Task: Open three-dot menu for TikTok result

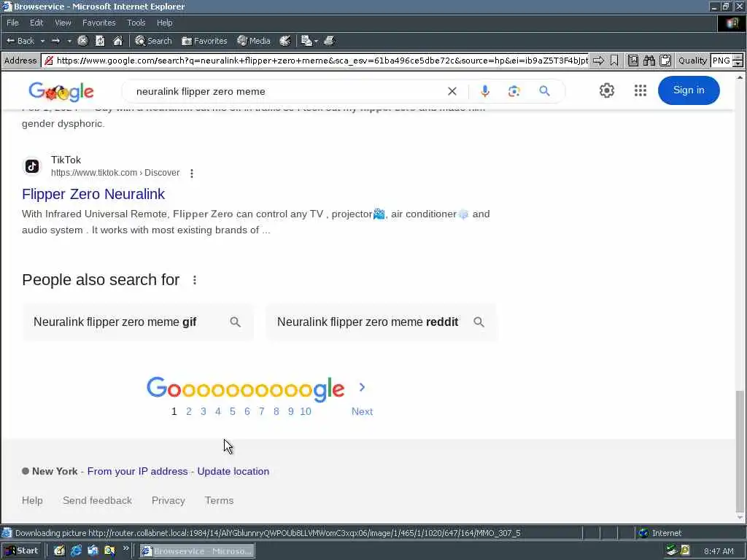Action: 192,174
